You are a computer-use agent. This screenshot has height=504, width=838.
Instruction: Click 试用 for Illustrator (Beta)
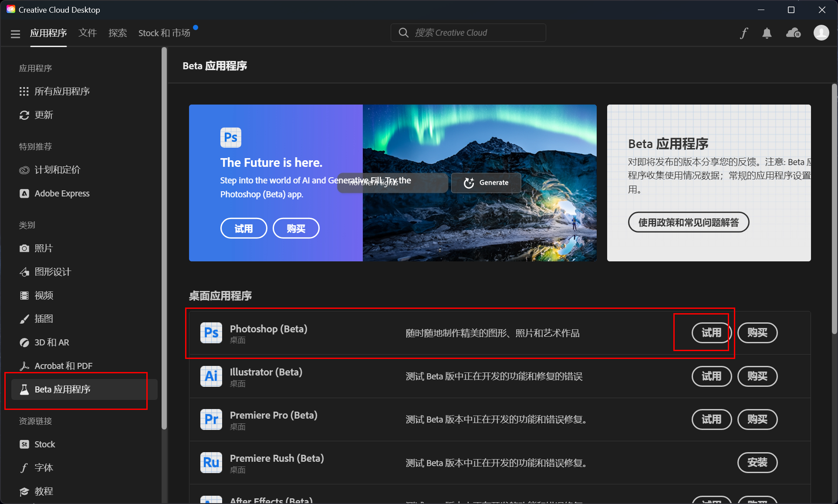711,376
